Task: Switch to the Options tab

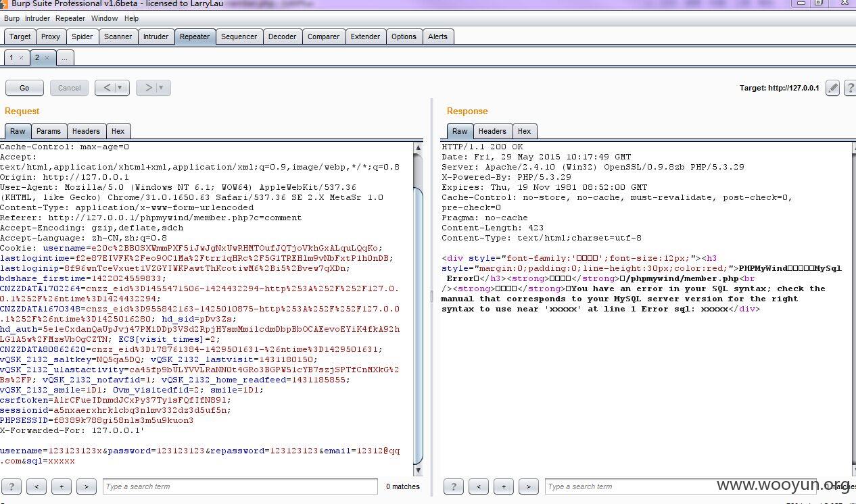Action: click(404, 36)
